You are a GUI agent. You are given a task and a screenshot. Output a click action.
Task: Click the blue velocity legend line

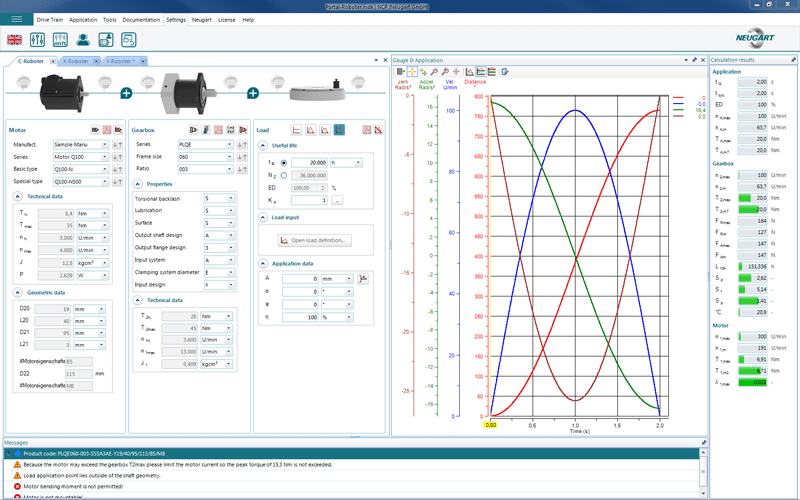(678, 104)
